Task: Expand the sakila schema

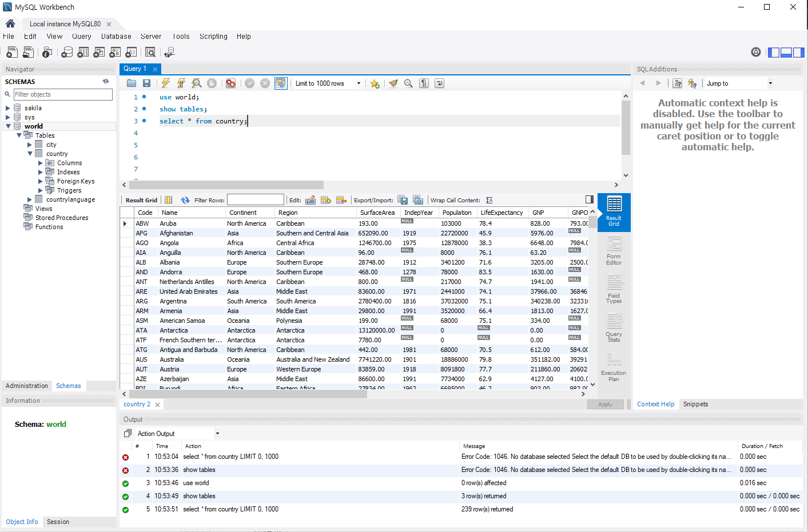Action: click(8, 108)
